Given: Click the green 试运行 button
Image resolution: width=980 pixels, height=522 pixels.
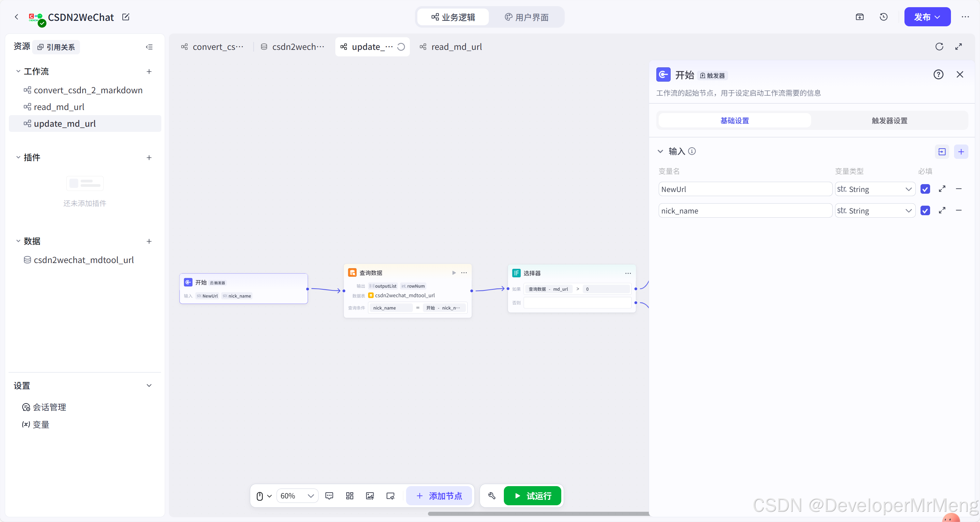Looking at the screenshot, I should pos(532,495).
